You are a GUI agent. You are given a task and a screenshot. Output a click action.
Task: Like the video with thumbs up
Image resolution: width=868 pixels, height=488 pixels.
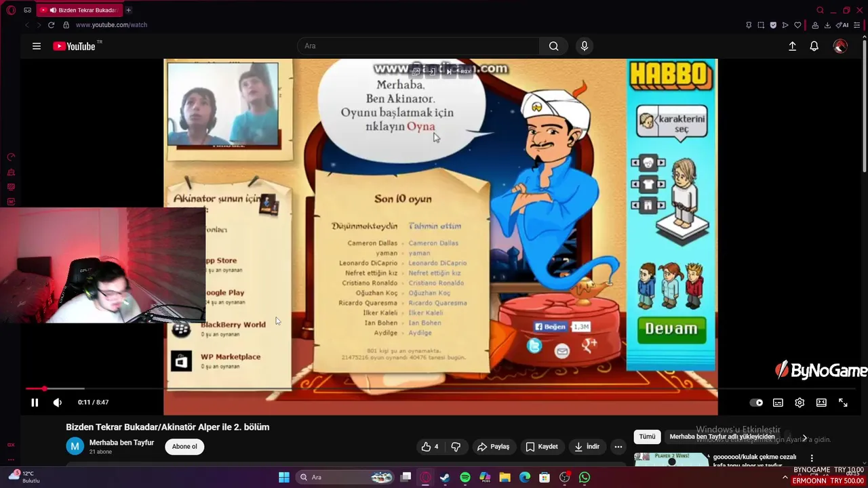click(x=429, y=447)
